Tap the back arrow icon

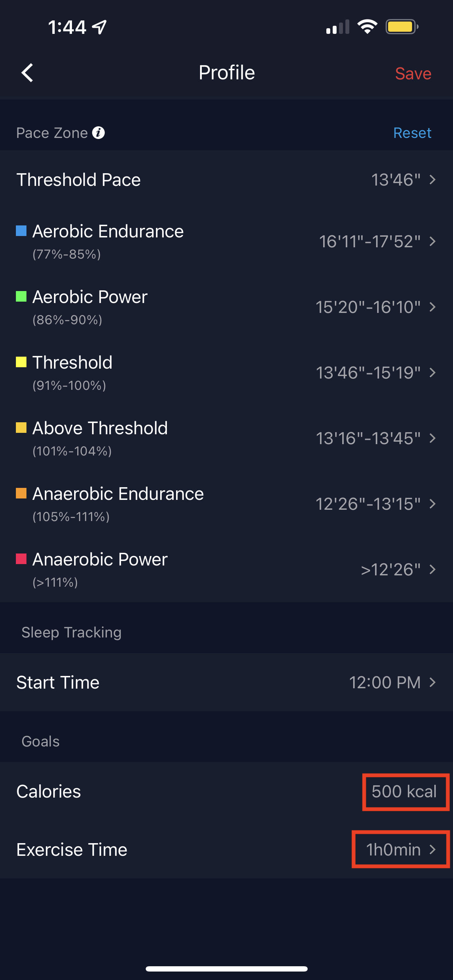27,73
